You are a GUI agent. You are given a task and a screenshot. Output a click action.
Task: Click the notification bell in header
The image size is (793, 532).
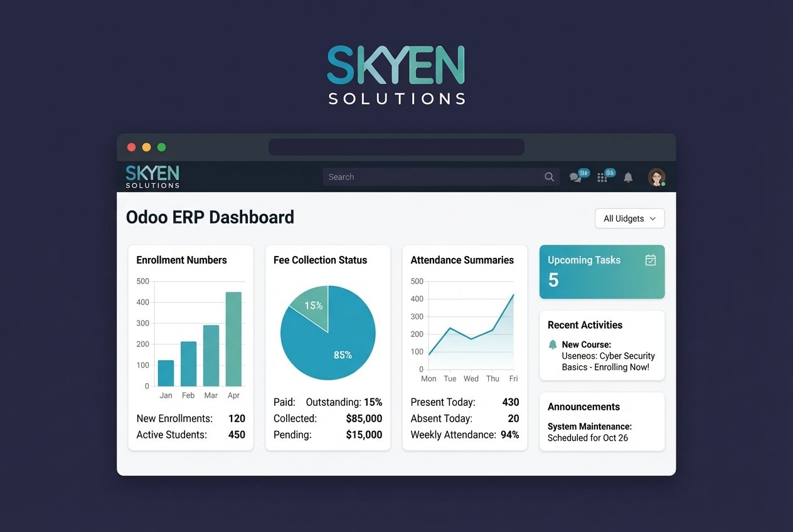pyautogui.click(x=628, y=178)
